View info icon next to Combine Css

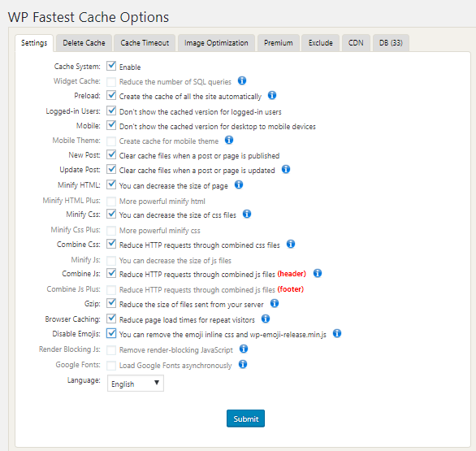291,244
